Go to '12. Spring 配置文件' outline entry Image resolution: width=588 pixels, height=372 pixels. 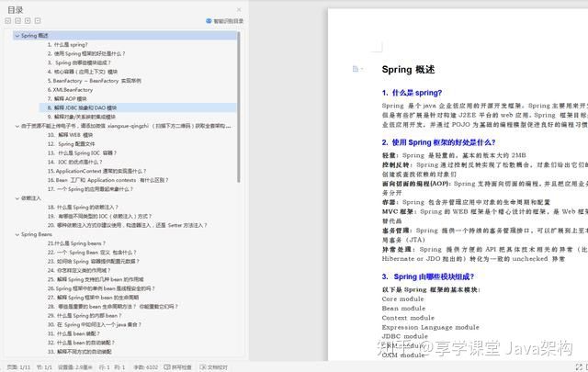pyautogui.click(x=72, y=144)
